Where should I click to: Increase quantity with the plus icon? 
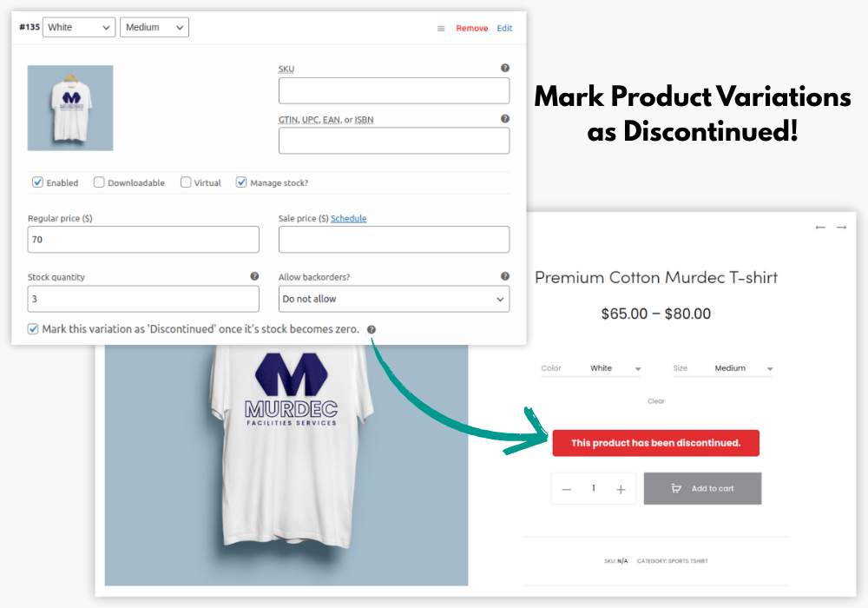[x=621, y=490]
